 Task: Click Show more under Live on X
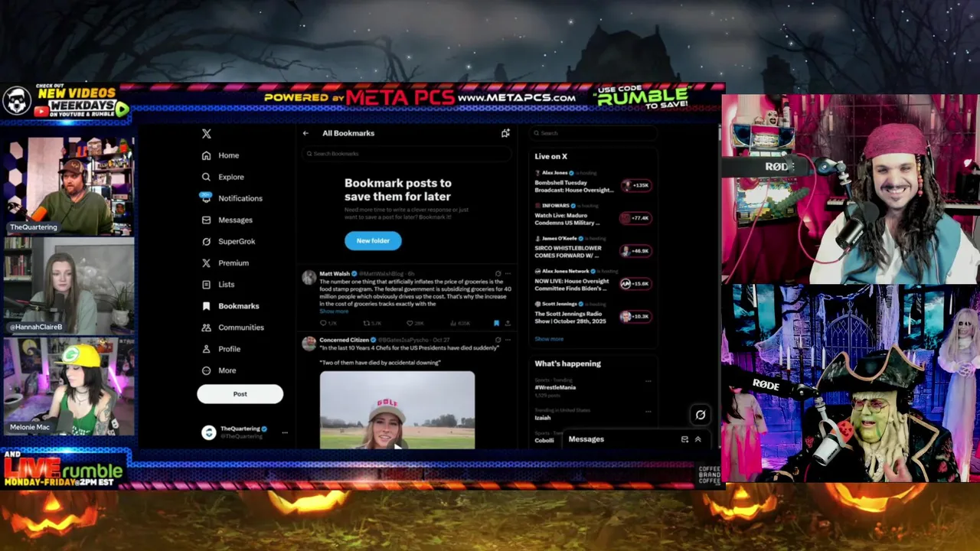pos(549,339)
